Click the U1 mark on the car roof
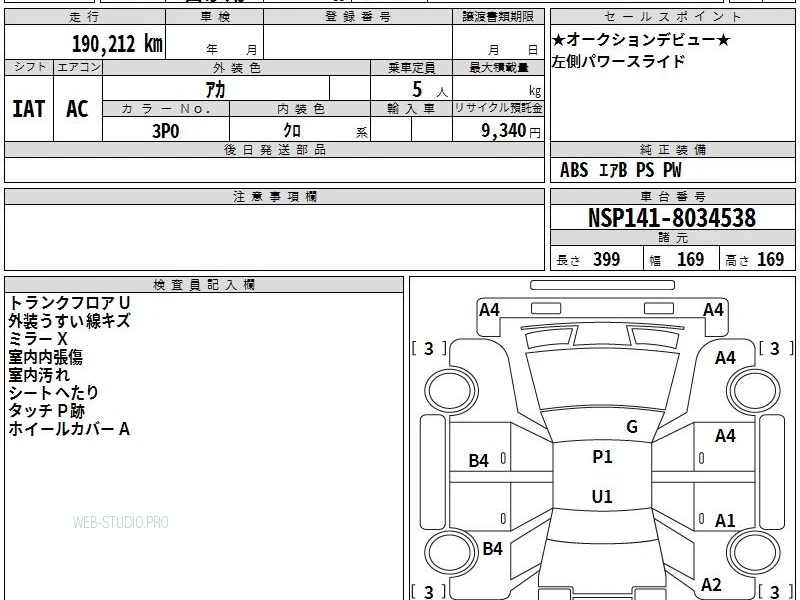The image size is (800, 600). tap(602, 496)
